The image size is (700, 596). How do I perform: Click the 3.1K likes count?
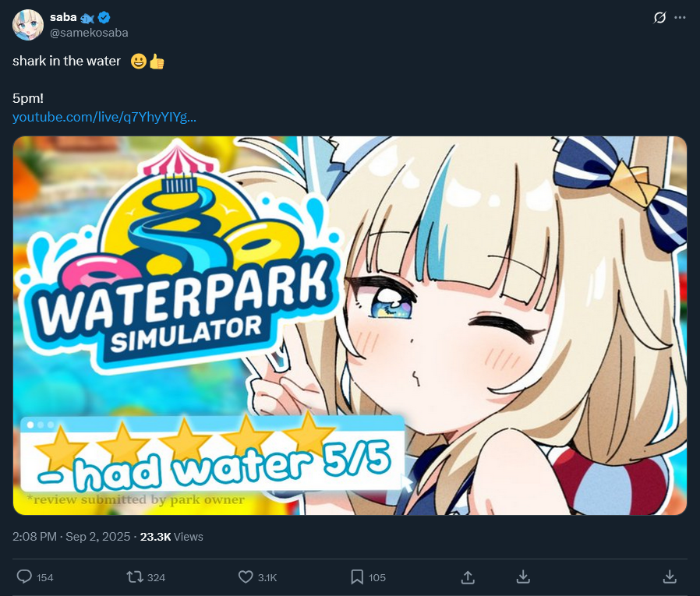267,578
